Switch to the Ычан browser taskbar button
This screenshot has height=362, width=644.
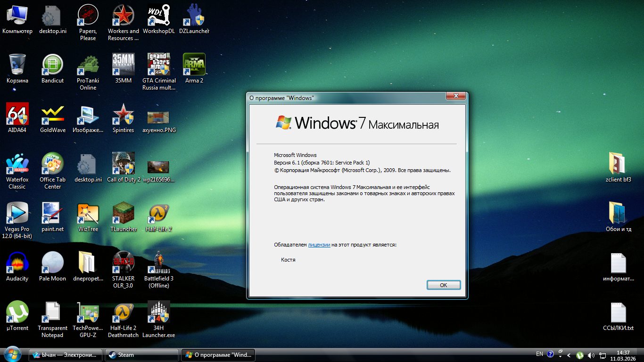pyautogui.click(x=66, y=355)
